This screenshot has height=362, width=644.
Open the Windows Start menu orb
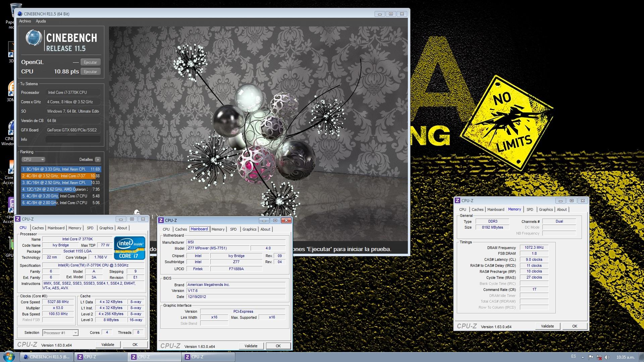click(x=8, y=357)
